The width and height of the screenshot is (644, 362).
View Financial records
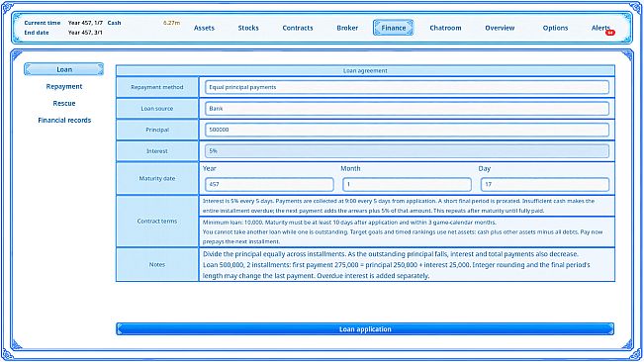(64, 121)
